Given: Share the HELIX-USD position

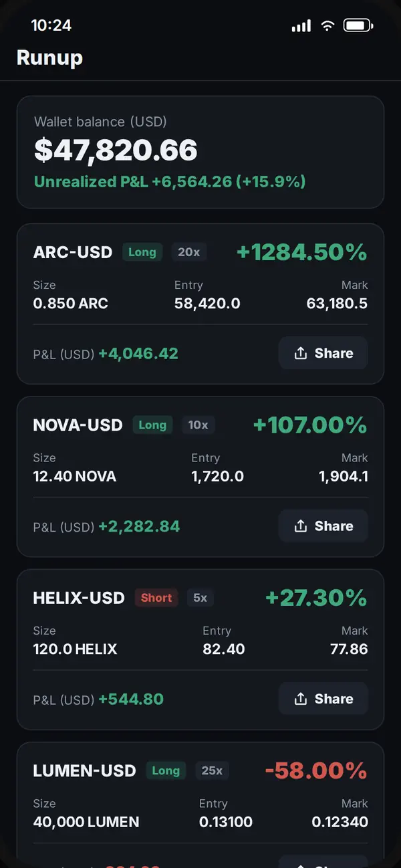Looking at the screenshot, I should [x=323, y=699].
